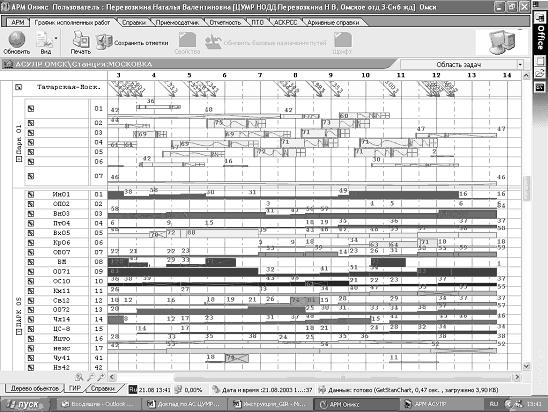Click the row icon next to ОС10
548x412 pixels.
[x=31, y=281]
